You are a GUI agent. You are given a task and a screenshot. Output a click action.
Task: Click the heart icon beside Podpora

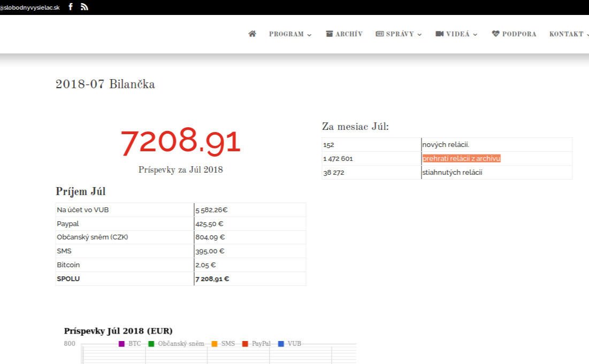(495, 34)
